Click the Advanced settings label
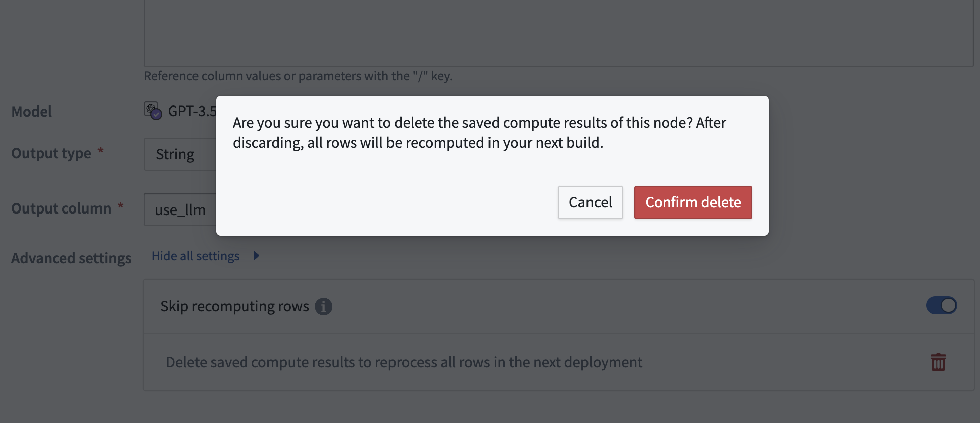Image resolution: width=980 pixels, height=423 pixels. (x=71, y=258)
